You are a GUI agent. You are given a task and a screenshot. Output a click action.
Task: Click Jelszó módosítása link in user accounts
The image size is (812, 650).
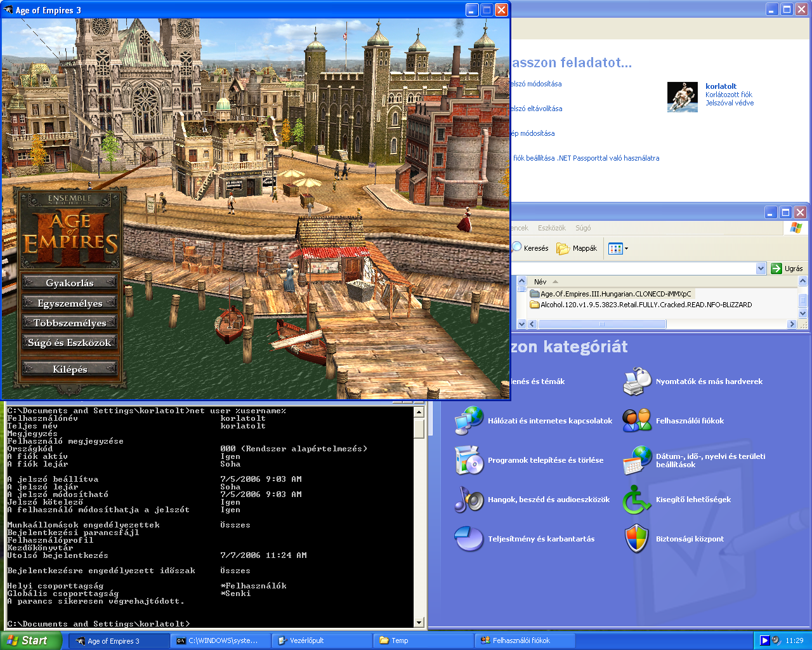(x=536, y=84)
